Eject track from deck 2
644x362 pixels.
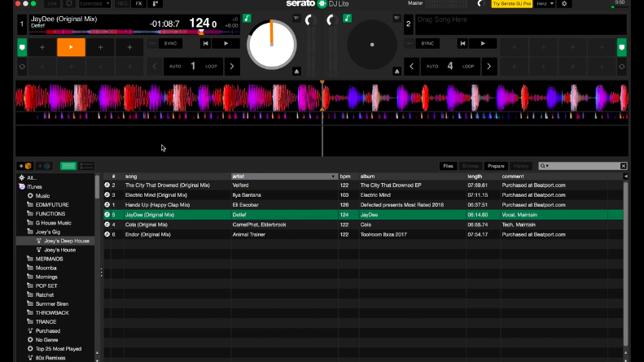(x=396, y=72)
